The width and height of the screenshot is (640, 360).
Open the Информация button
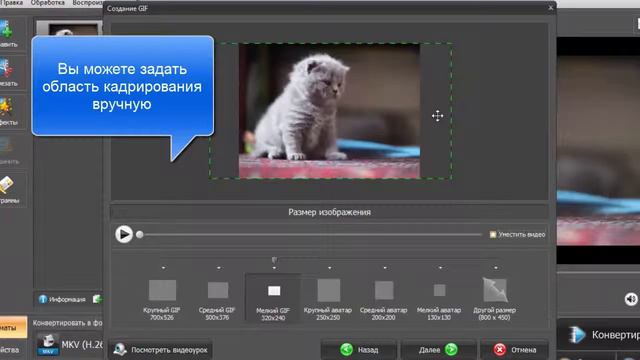pos(62,299)
